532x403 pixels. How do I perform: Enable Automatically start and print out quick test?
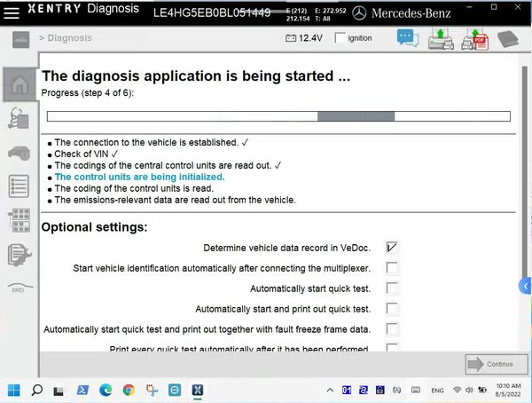392,309
